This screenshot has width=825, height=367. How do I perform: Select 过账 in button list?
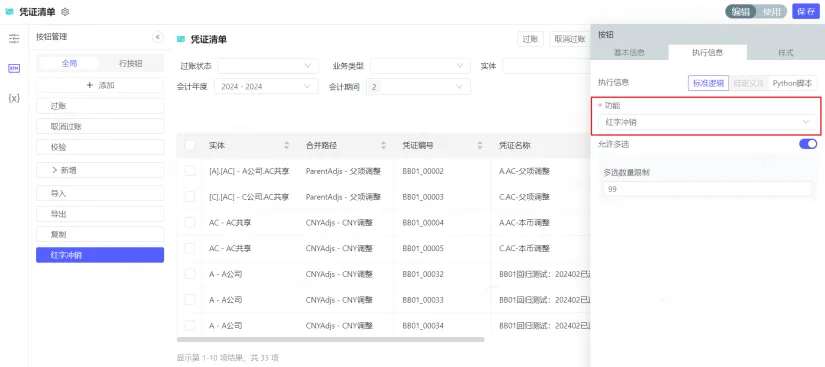[x=100, y=106]
